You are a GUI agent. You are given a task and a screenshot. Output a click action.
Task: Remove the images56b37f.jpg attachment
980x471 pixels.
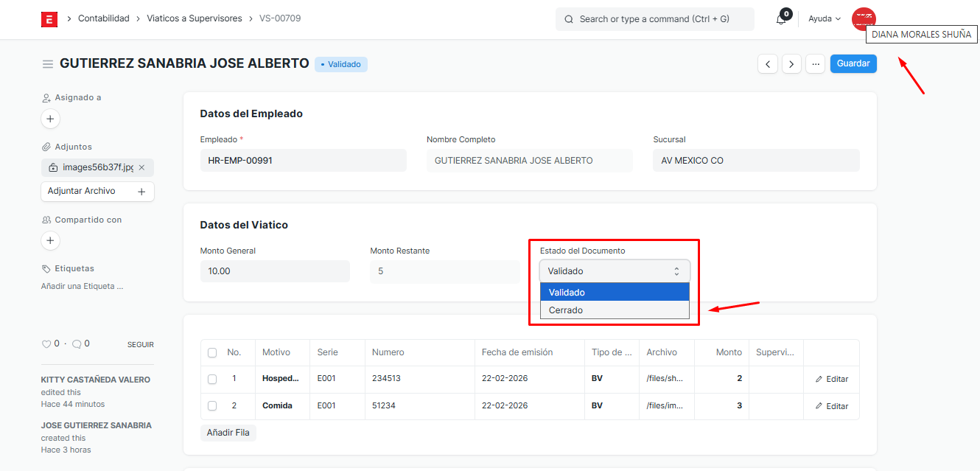[141, 167]
